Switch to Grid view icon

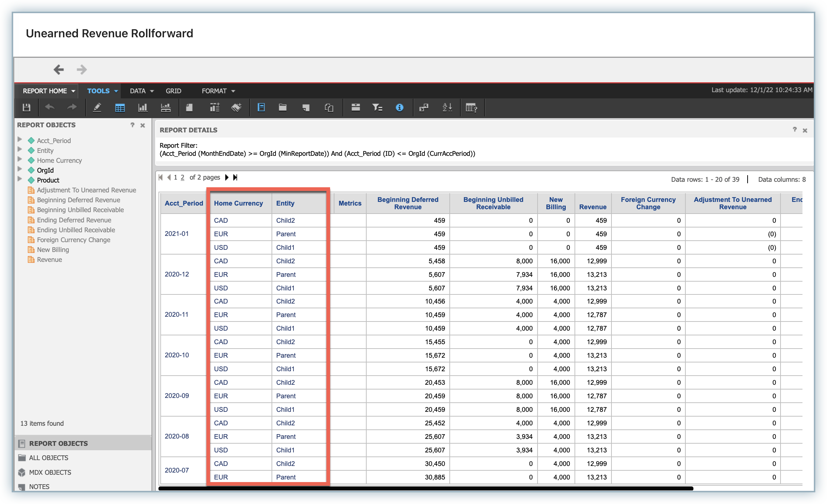(120, 108)
